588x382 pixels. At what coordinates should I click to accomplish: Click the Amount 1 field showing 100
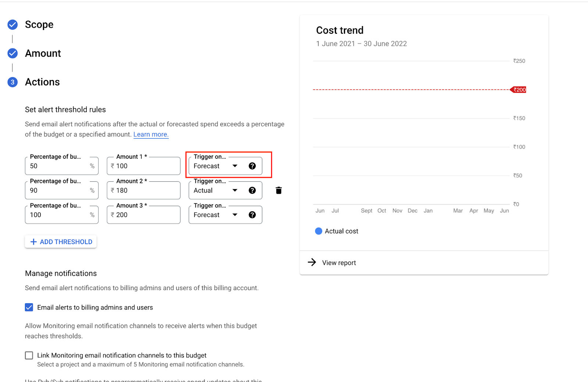(143, 166)
